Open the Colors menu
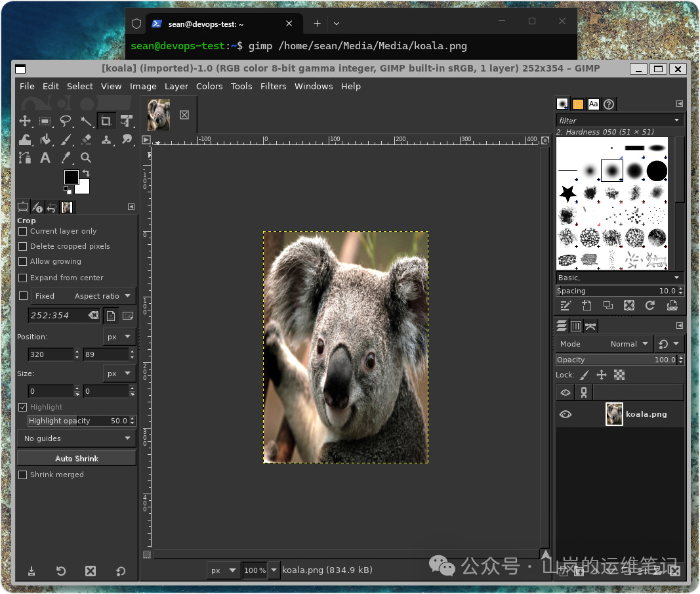The height and width of the screenshot is (594, 700). [209, 86]
